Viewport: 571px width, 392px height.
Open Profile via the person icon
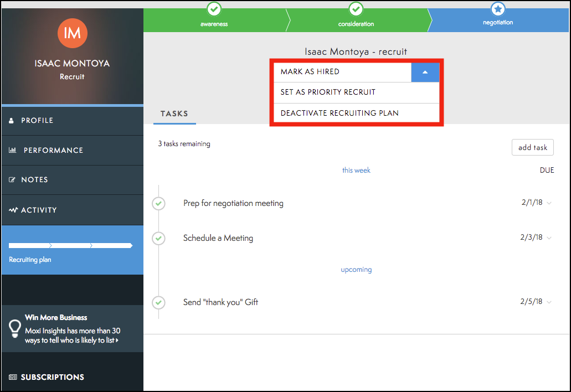coord(12,121)
